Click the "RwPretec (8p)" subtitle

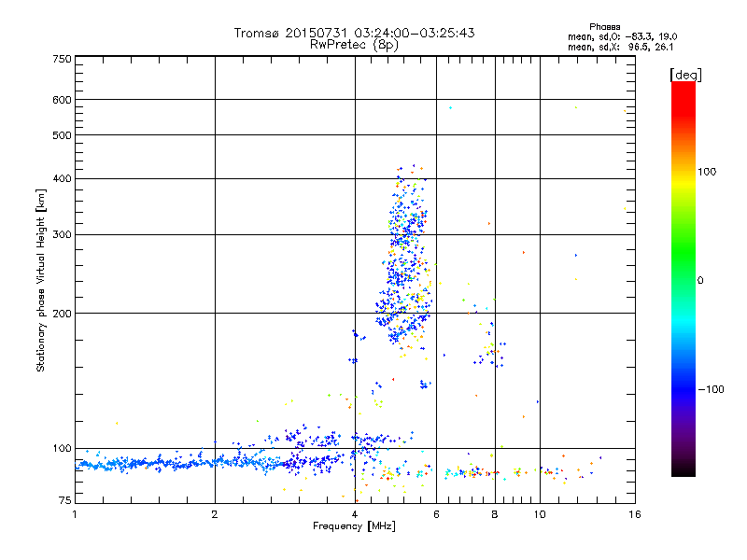point(354,45)
